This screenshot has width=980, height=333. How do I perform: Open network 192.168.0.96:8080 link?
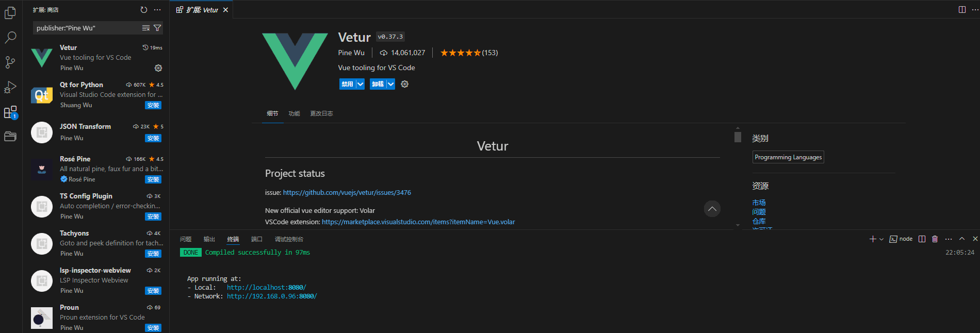point(272,296)
